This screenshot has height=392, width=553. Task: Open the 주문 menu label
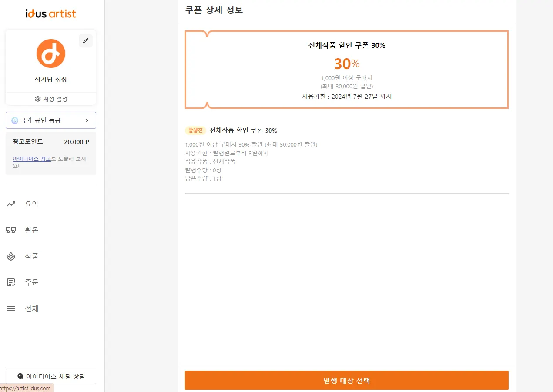pyautogui.click(x=32, y=282)
